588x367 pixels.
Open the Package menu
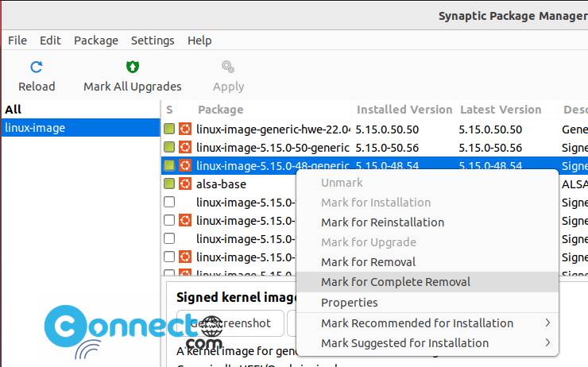coord(96,41)
